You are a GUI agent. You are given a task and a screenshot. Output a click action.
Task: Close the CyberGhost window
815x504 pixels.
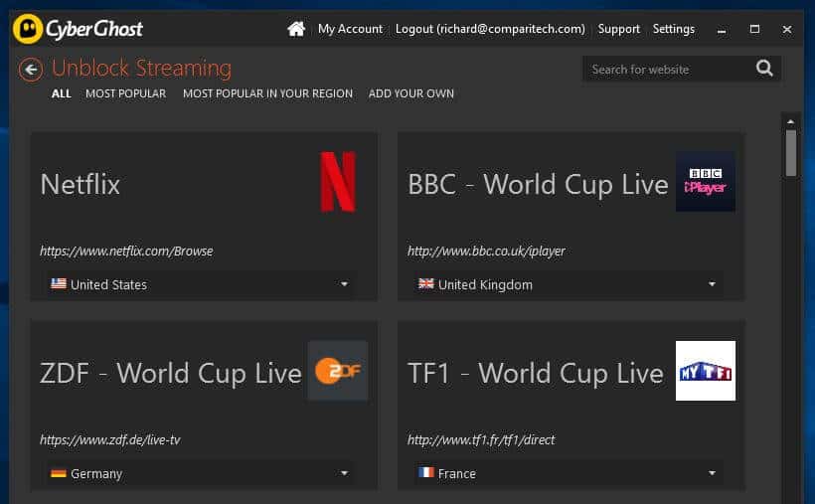(787, 30)
